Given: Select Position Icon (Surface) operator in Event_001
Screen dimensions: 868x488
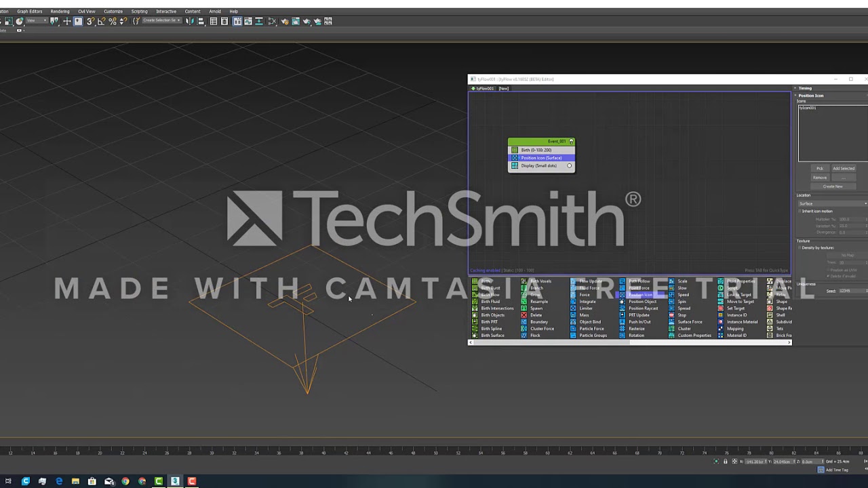Looking at the screenshot, I should tap(541, 158).
